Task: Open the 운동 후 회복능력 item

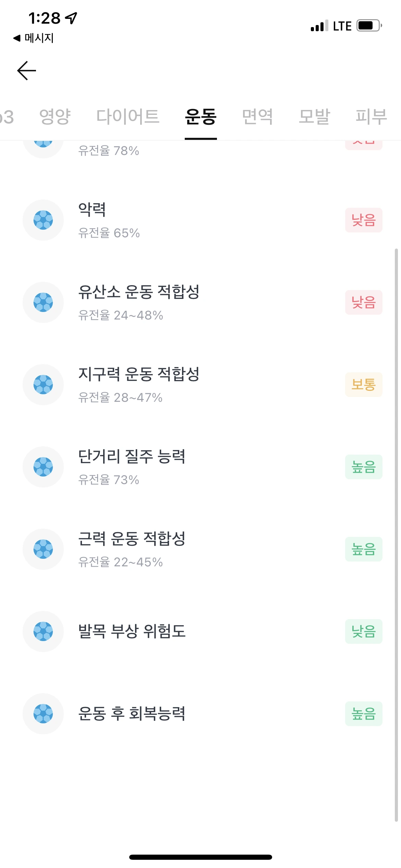Action: pyautogui.click(x=200, y=714)
